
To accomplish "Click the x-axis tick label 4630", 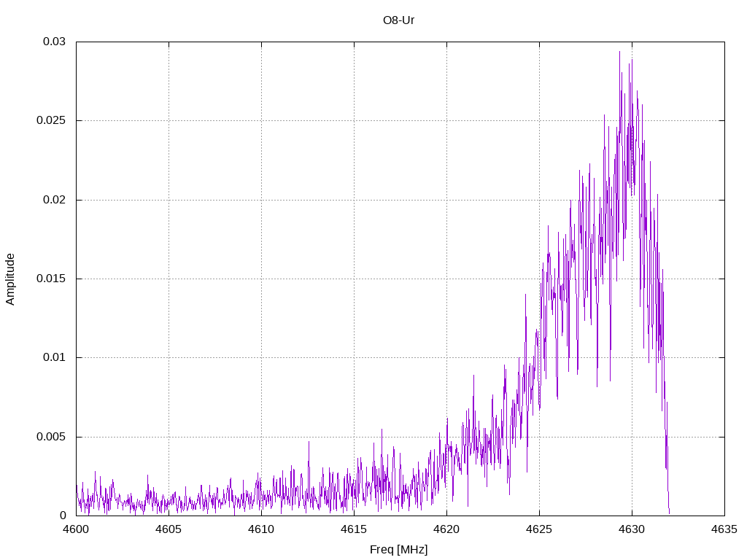I will click(632, 529).
